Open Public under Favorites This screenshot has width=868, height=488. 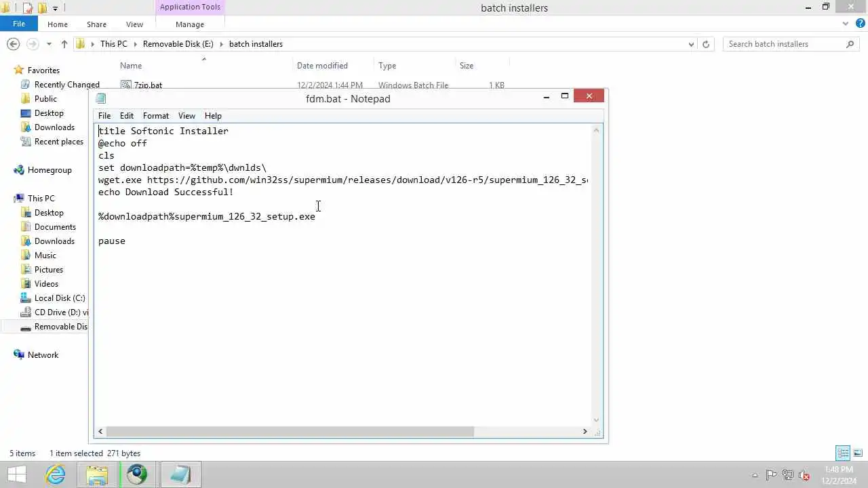pyautogui.click(x=45, y=99)
